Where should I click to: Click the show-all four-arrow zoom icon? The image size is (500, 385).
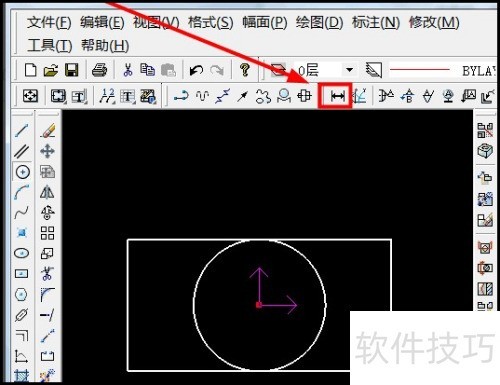30,96
